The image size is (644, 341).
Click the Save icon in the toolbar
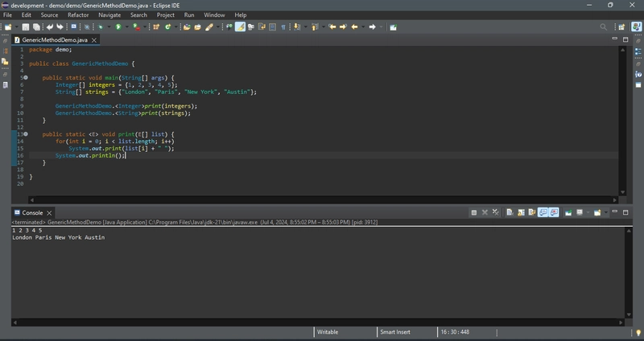(26, 27)
